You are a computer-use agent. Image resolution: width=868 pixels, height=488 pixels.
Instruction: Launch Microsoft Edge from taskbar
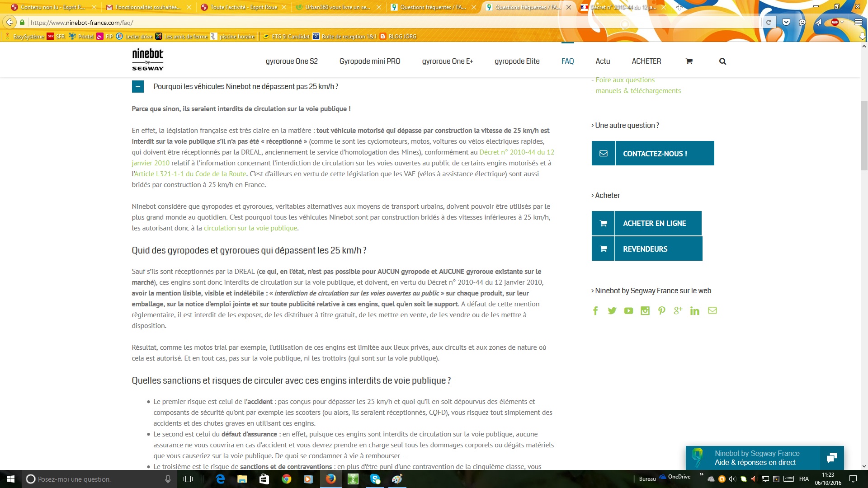220,479
